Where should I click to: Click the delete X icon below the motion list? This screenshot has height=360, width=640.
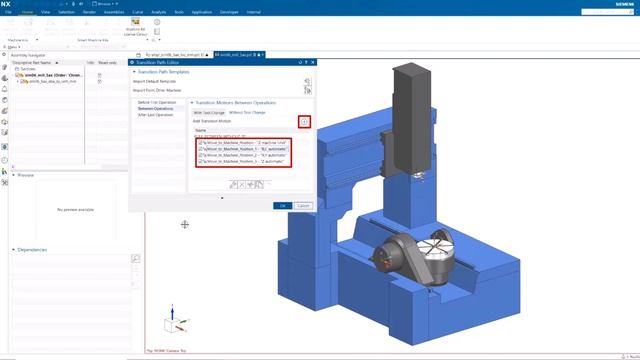(242, 185)
